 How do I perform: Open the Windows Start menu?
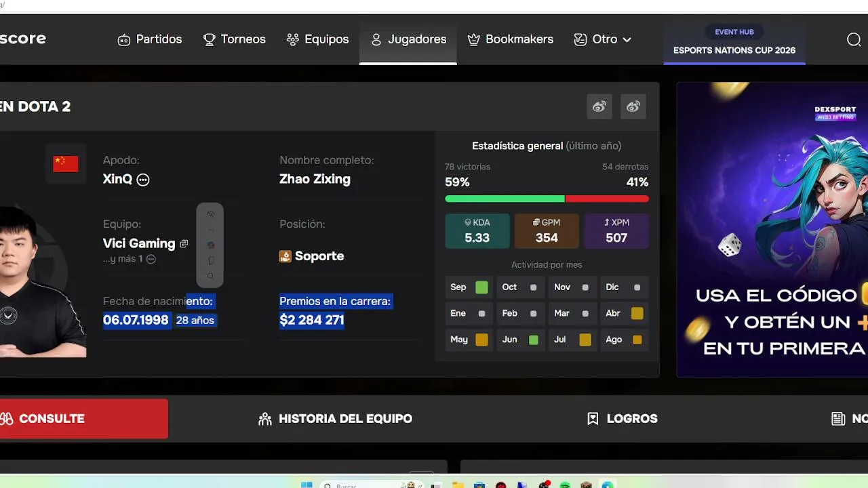coord(307,485)
